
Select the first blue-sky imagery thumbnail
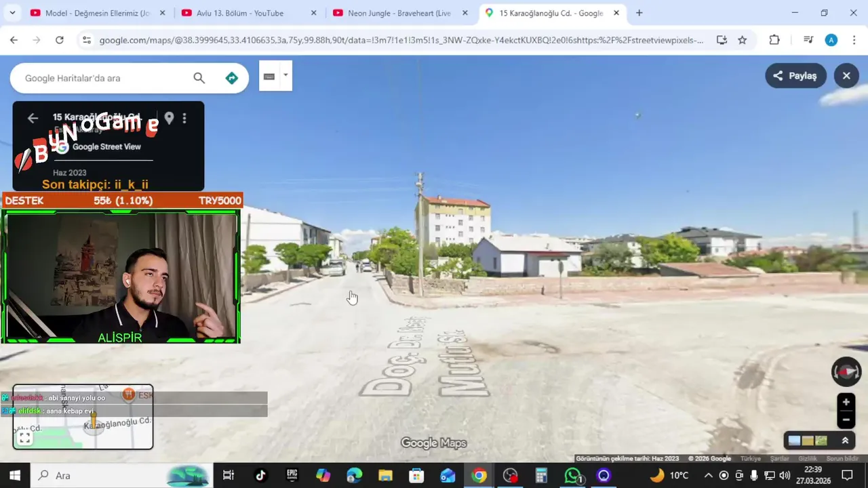794,441
